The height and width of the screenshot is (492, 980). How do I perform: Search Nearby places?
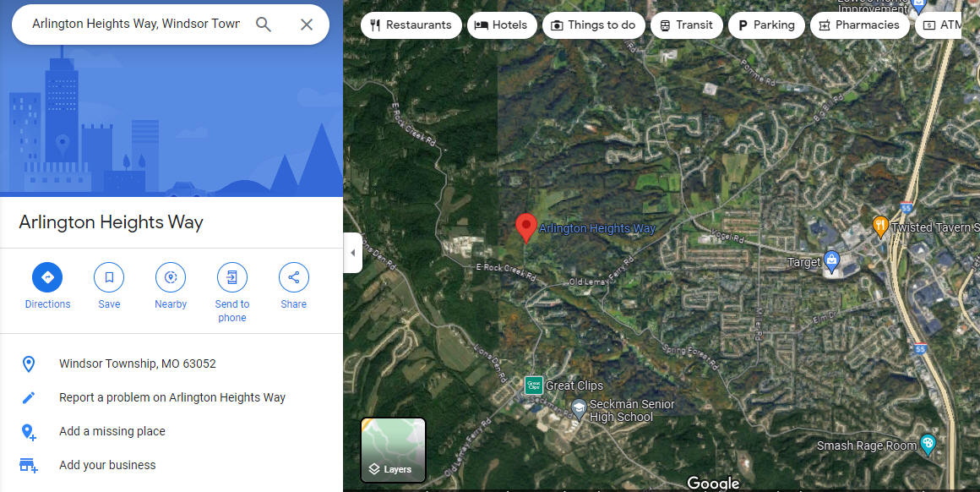point(171,277)
